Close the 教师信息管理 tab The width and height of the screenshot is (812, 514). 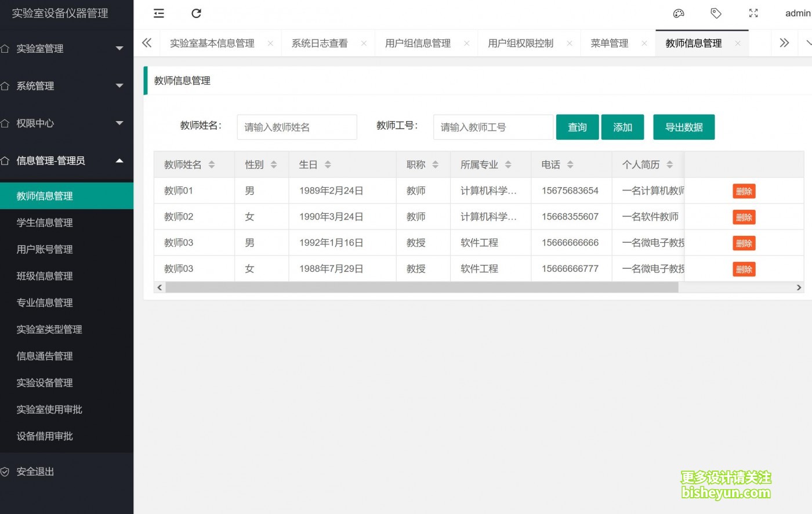[x=738, y=43]
